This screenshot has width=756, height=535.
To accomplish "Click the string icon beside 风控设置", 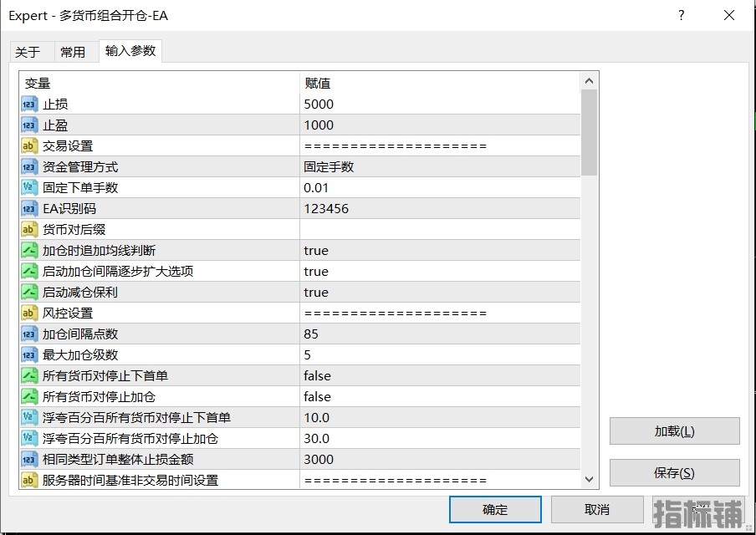I will pyautogui.click(x=29, y=313).
